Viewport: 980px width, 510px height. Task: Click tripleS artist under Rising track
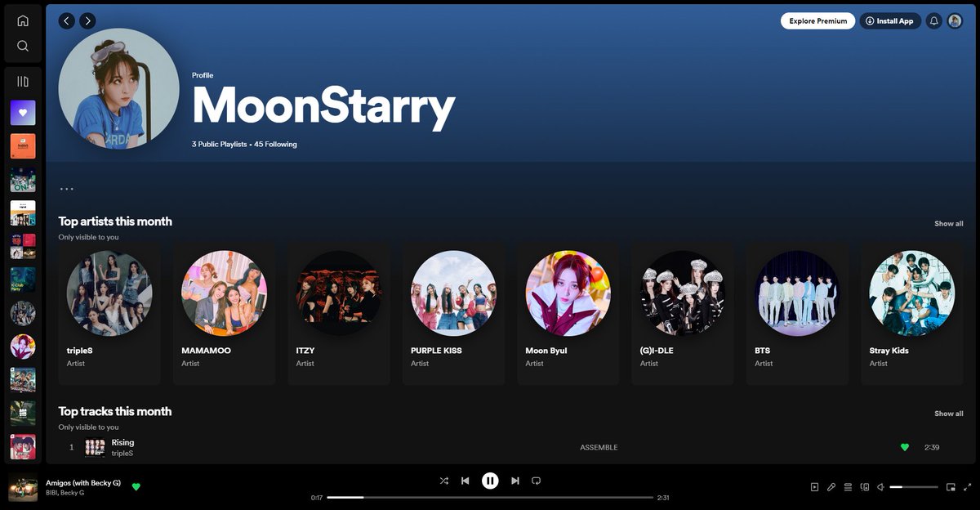coord(122,453)
